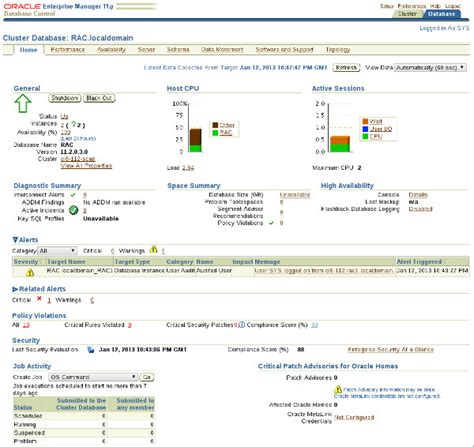Click the Black Out button
This screenshot has width=474, height=447.
99,98
